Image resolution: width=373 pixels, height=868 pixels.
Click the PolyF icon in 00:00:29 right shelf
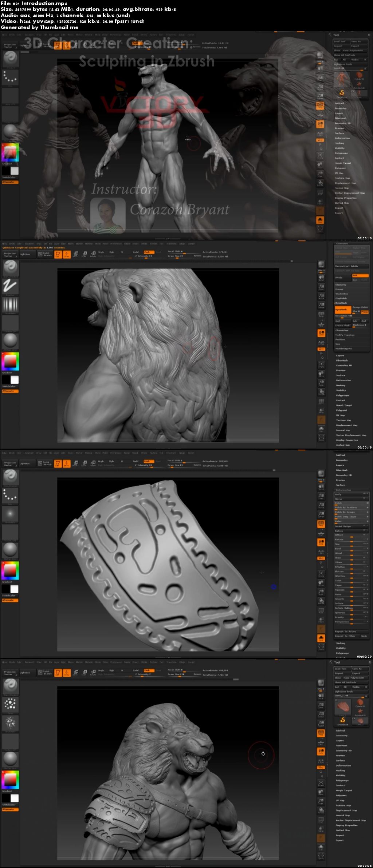[321, 610]
